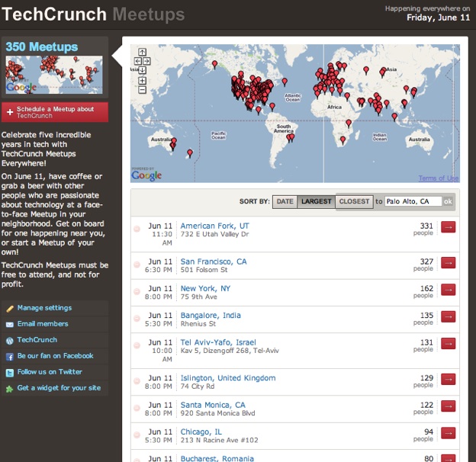Image resolution: width=476 pixels, height=462 pixels.
Task: Open the TechCrunch sidebar link
Action: (x=37, y=340)
